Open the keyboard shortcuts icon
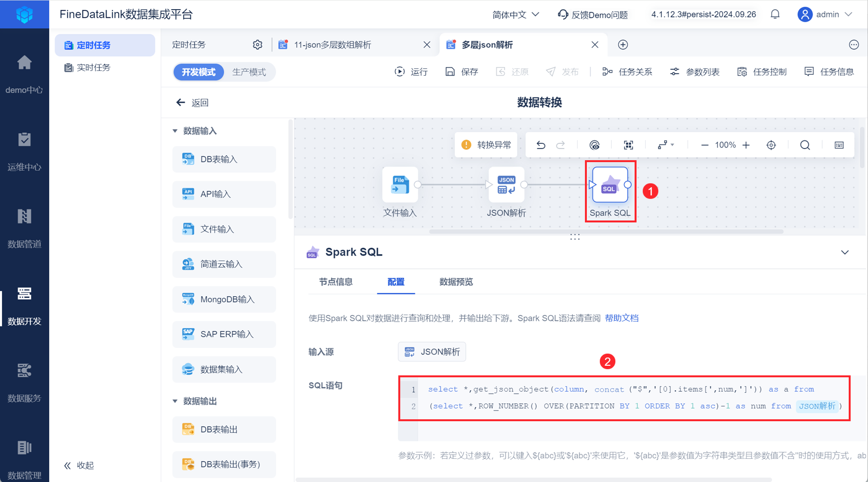868x482 pixels. [x=839, y=145]
